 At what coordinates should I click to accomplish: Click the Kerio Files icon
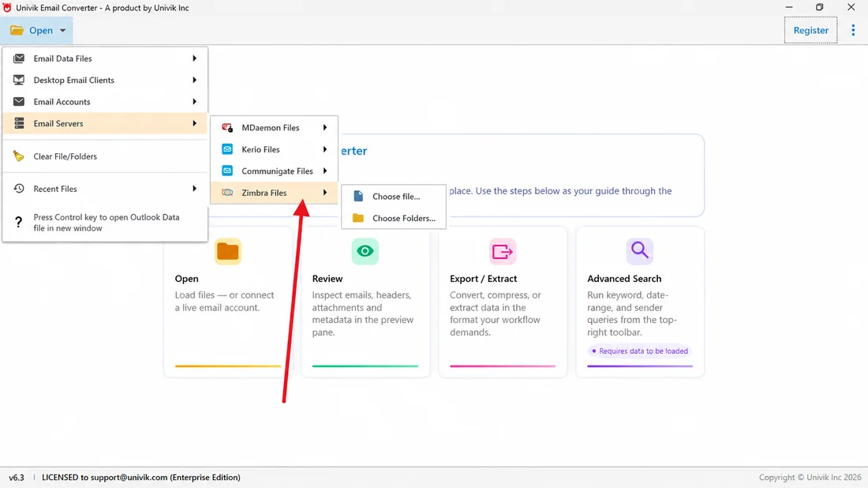tap(227, 149)
